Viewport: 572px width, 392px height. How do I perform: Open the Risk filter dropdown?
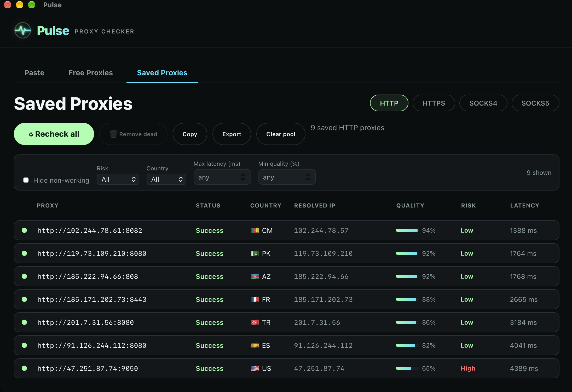tap(118, 179)
